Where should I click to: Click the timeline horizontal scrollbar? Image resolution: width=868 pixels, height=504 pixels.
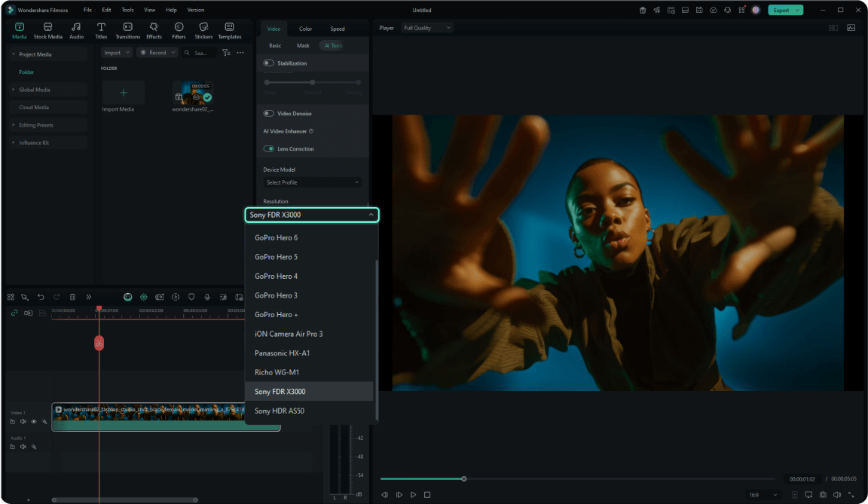124,500
